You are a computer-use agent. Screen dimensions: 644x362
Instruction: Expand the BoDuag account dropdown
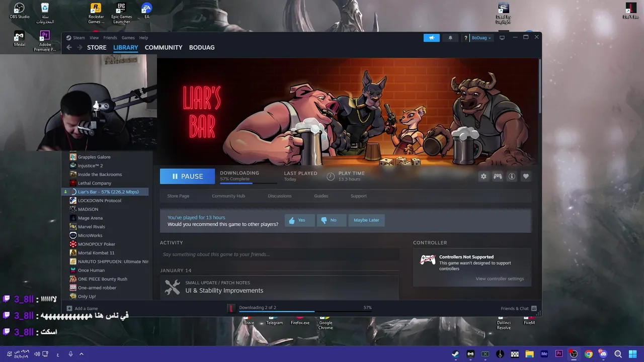(x=481, y=38)
